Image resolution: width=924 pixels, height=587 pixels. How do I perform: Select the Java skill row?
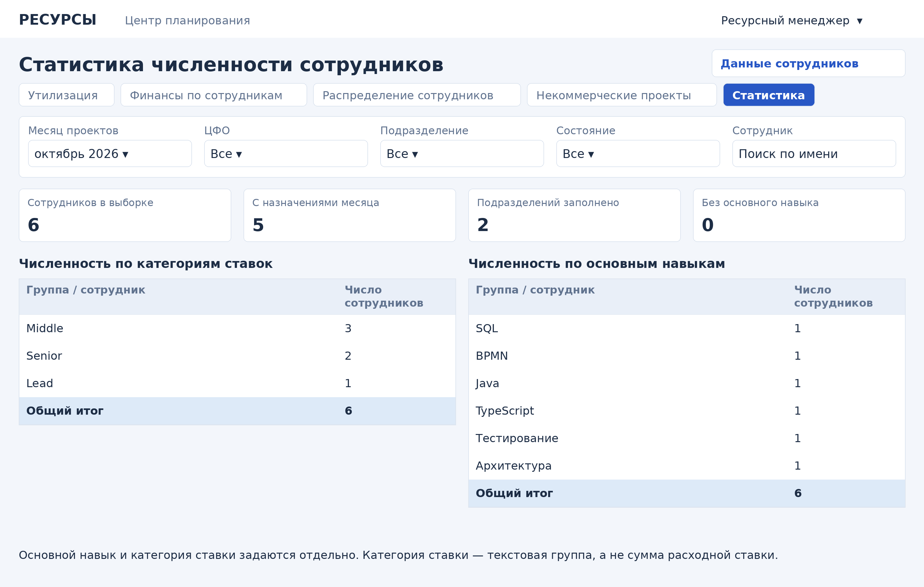pyautogui.click(x=686, y=383)
